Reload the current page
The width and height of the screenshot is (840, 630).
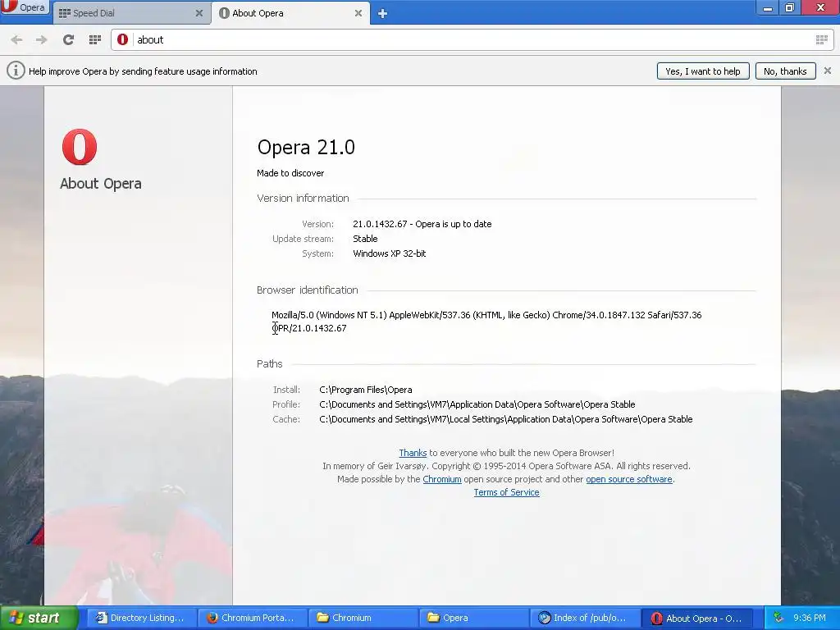[68, 39]
